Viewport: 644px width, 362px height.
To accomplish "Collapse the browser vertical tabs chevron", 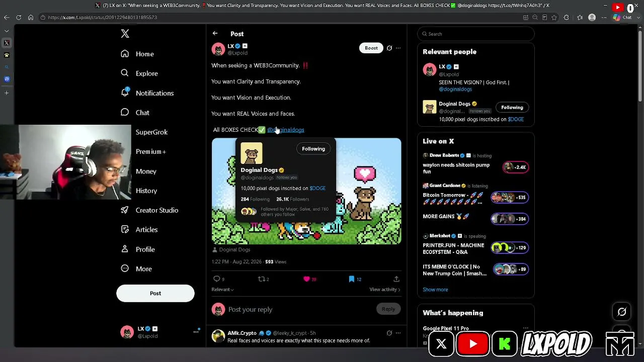I will (x=7, y=31).
